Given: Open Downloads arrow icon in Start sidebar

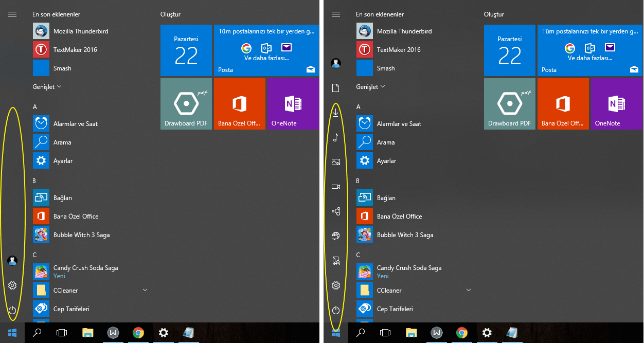Looking at the screenshot, I should [x=336, y=112].
